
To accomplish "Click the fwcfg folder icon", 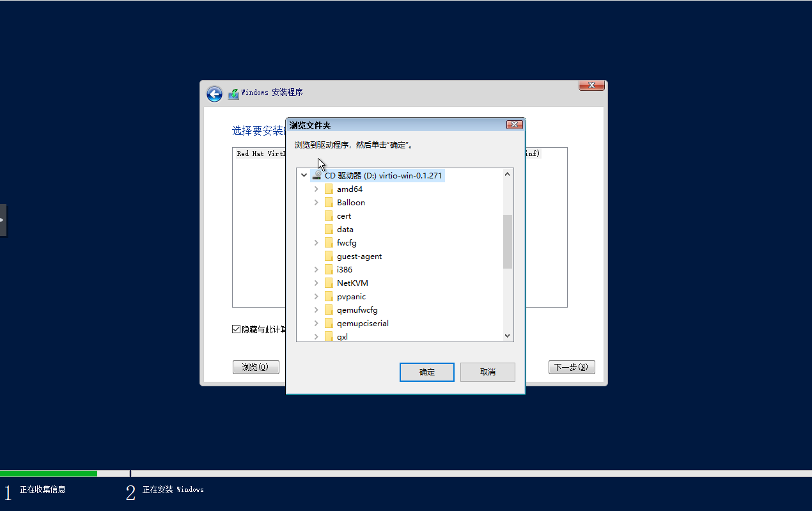I will [329, 243].
